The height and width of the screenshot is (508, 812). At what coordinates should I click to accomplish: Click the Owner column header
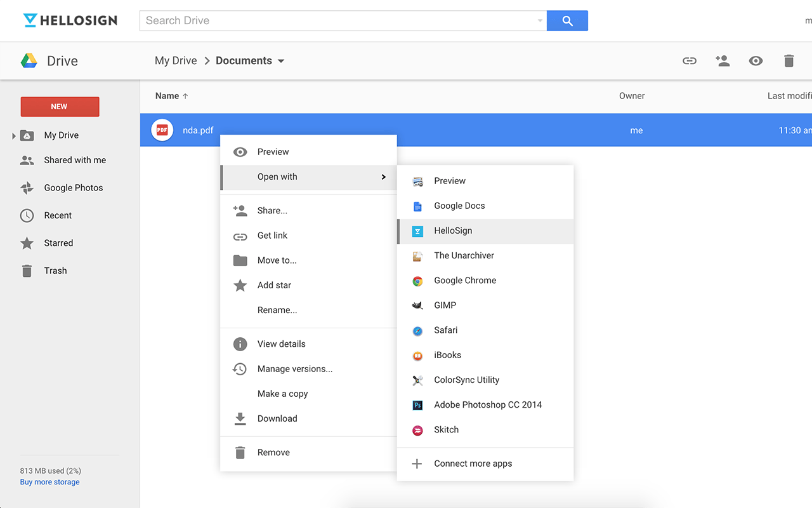tap(632, 96)
